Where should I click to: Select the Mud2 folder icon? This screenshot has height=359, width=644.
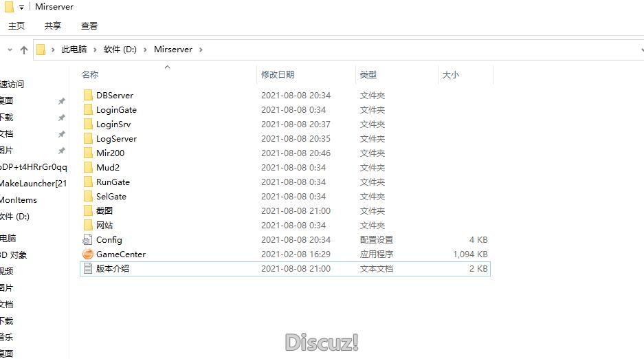pos(88,168)
